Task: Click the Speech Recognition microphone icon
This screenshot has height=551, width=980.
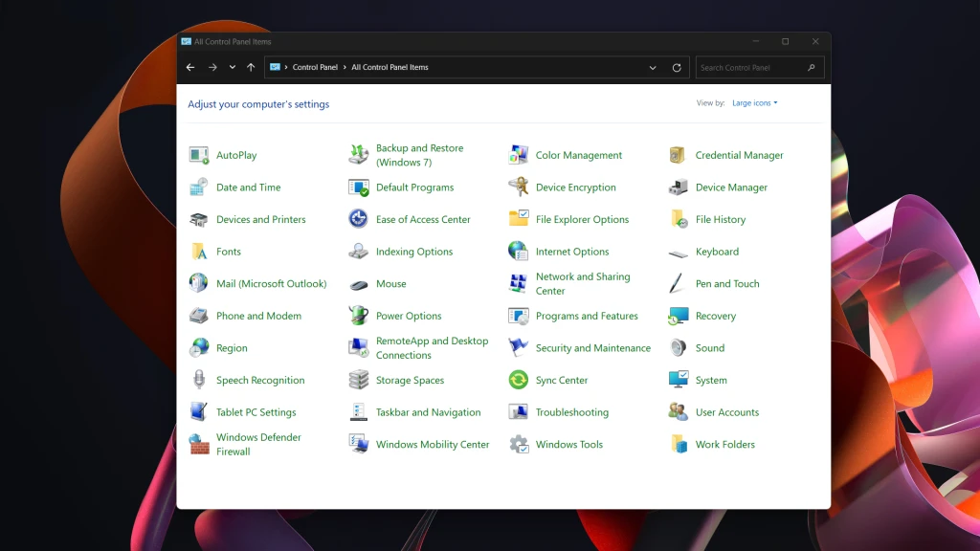Action: tap(199, 381)
